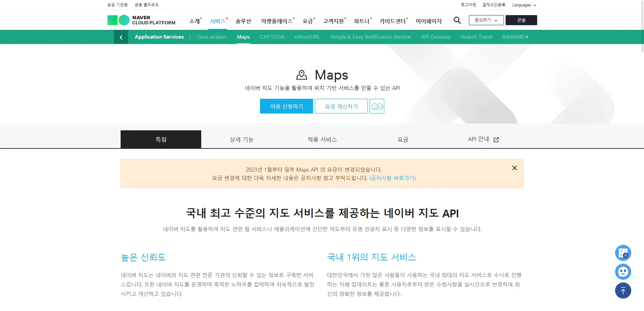Screen dimensions: 644x311
Task: Click the scroll-to-top arrow button
Action: coord(623,291)
